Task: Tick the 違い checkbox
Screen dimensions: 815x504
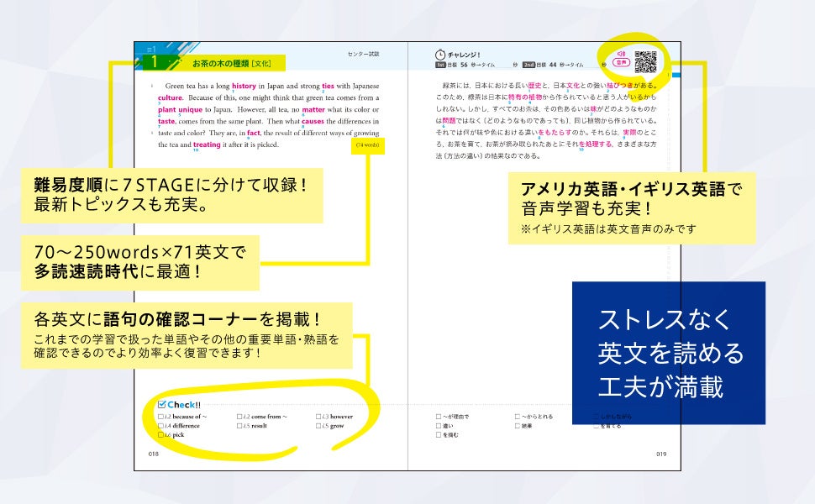Action: click(439, 426)
